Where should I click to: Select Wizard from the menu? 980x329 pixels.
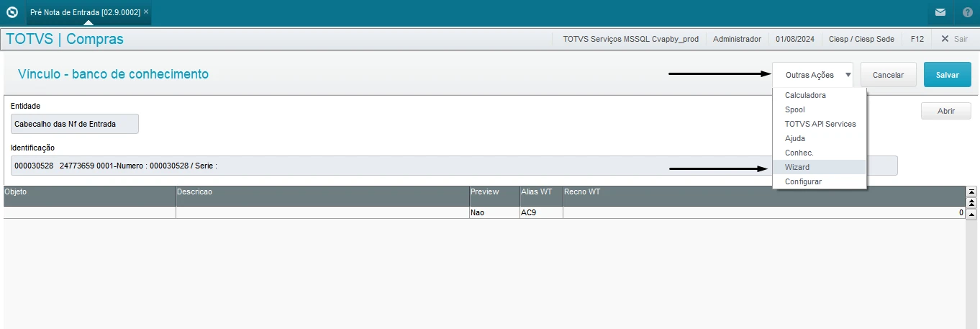click(x=797, y=167)
